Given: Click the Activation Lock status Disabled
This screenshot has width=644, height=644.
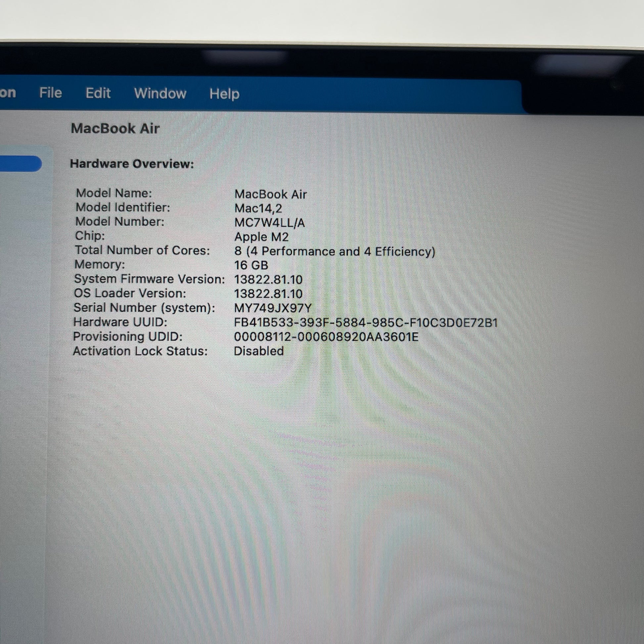Looking at the screenshot, I should click(x=259, y=351).
